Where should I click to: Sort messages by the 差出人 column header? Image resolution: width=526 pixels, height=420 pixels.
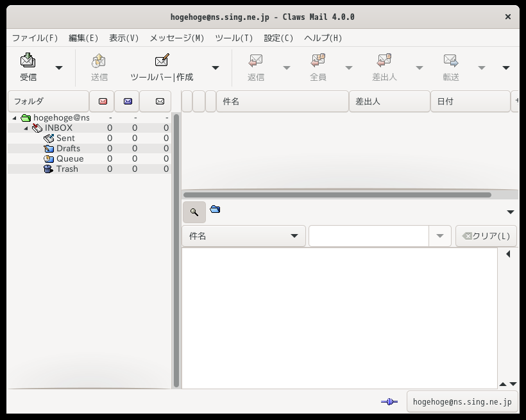click(389, 101)
